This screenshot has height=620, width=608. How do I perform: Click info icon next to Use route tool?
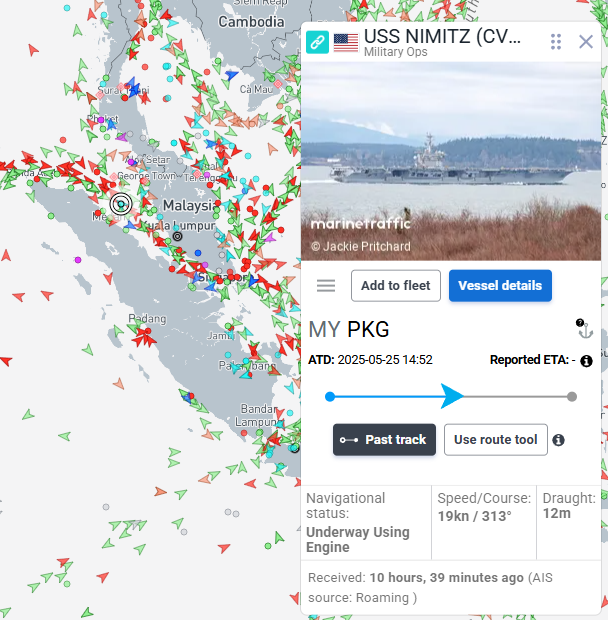pos(558,440)
